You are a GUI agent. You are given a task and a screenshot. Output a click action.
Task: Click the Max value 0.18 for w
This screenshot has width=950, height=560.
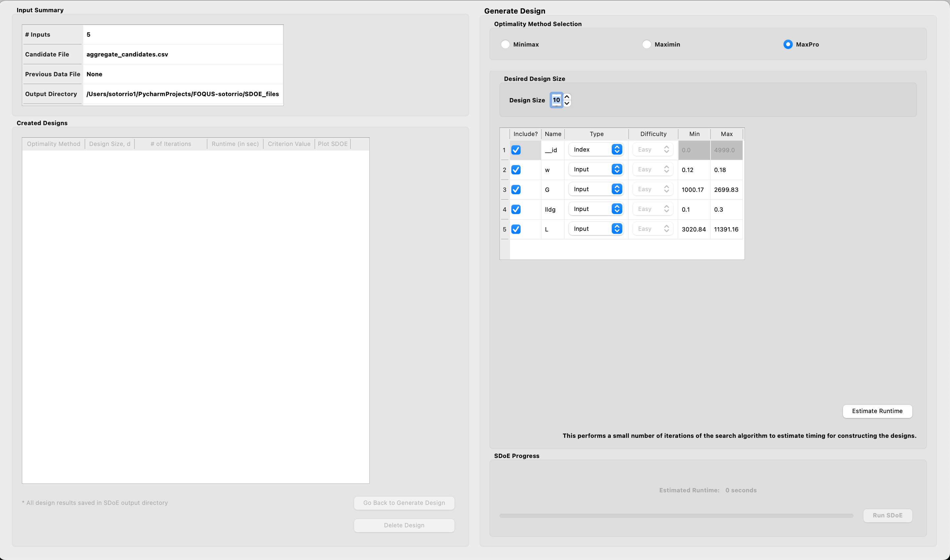click(727, 170)
